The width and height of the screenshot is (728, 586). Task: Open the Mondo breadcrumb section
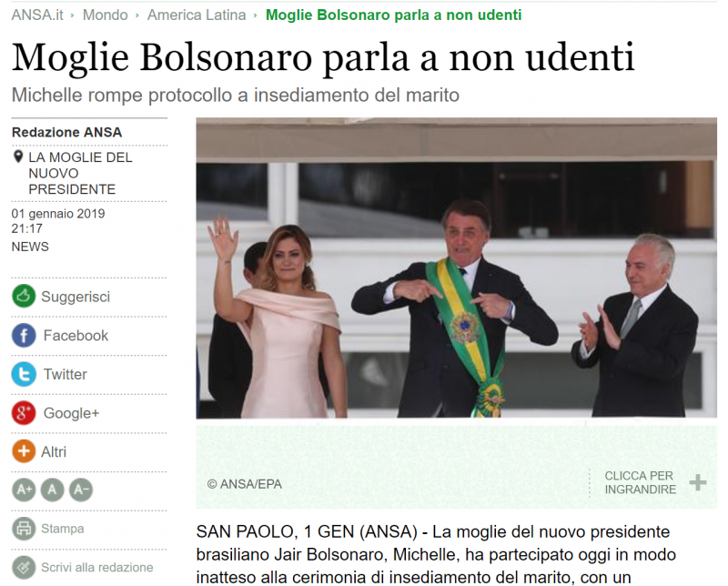(106, 15)
